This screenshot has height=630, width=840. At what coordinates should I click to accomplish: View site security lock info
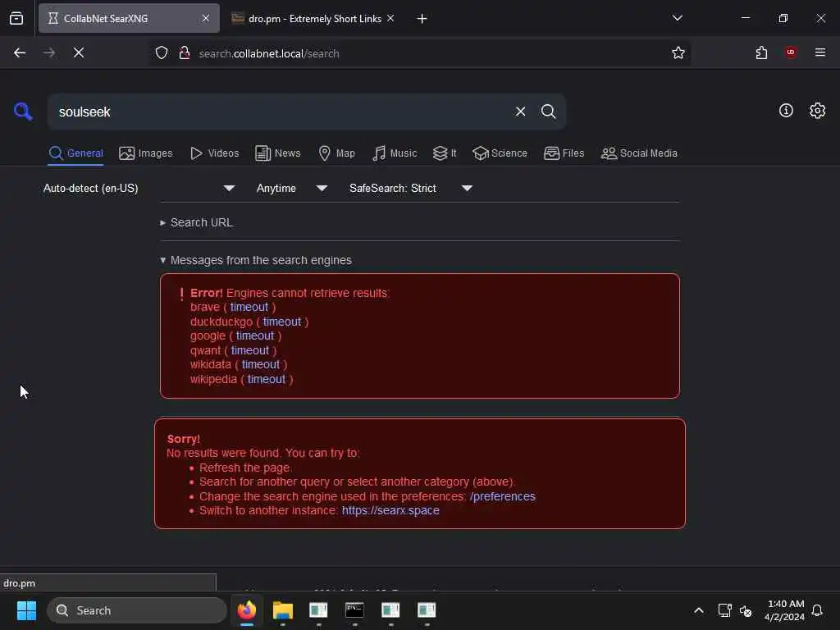[185, 53]
